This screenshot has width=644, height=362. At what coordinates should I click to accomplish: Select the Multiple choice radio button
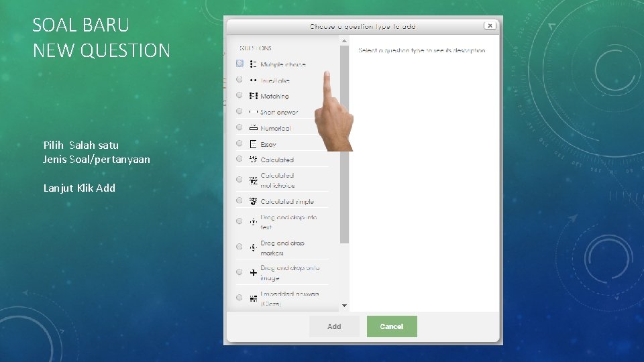pos(240,64)
